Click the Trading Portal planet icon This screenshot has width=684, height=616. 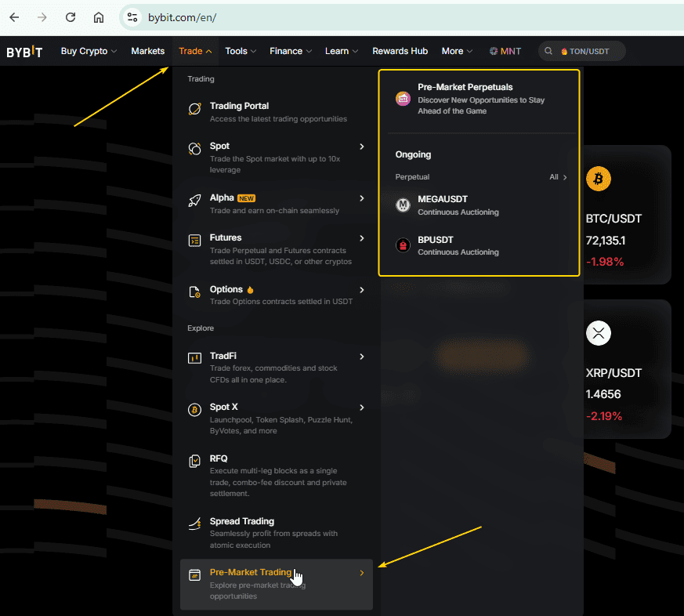(194, 109)
